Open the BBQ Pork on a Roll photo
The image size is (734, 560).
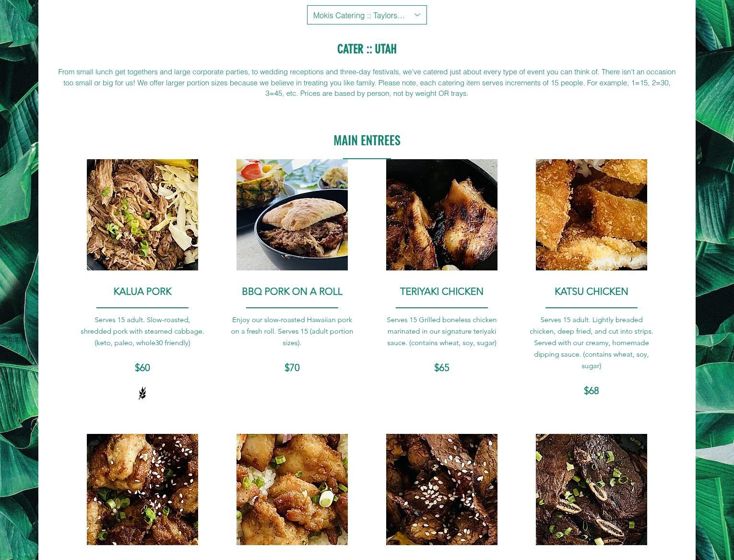click(x=292, y=215)
